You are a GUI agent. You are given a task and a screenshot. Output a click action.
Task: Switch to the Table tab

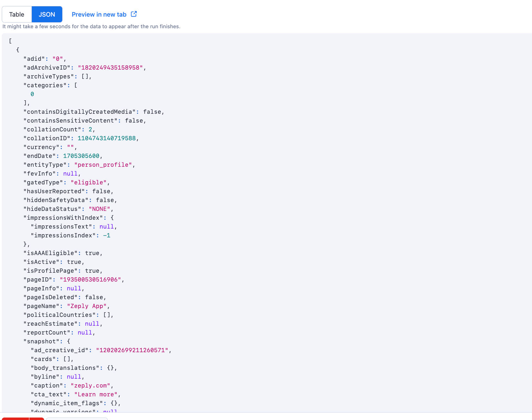[x=17, y=14]
